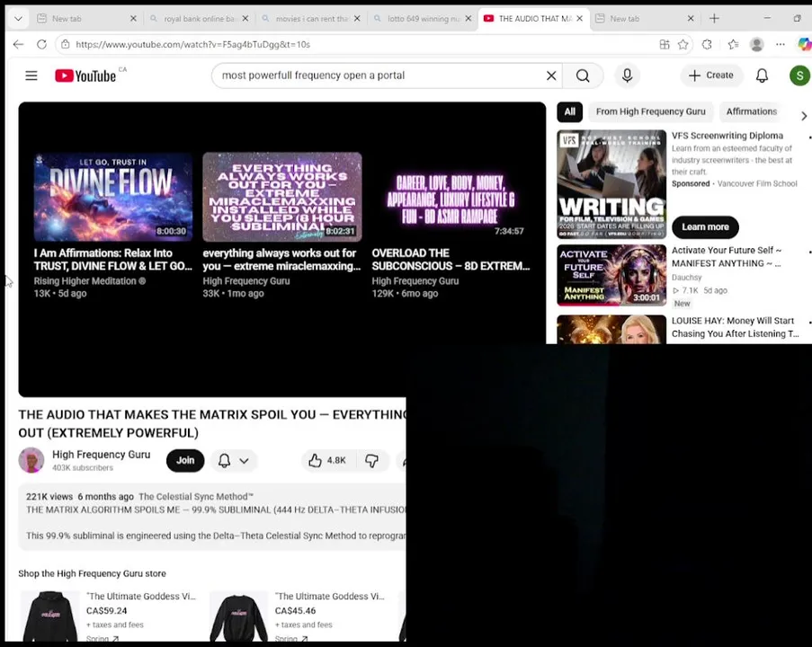
Task: Select From High Frequency Guru chip
Action: tap(650, 111)
